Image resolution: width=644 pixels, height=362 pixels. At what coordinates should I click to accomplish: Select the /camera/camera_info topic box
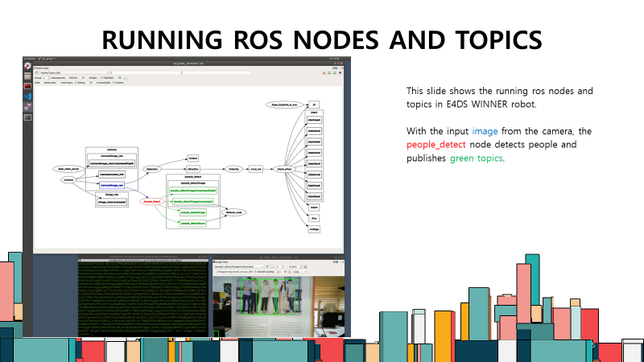(112, 175)
